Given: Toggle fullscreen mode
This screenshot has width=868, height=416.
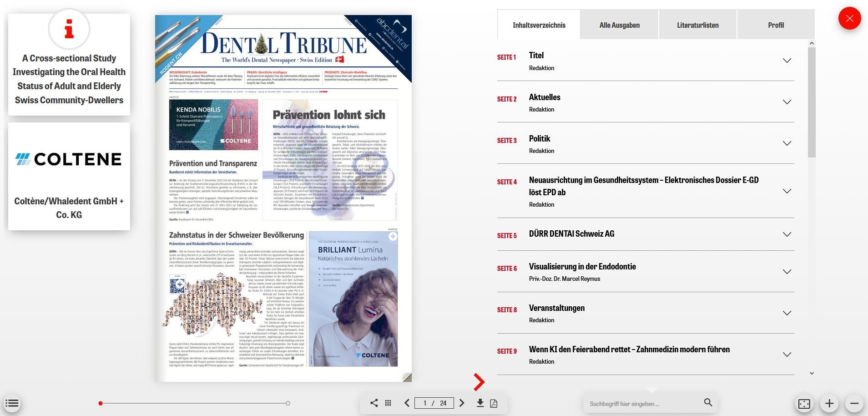Looking at the screenshot, I should click(804, 404).
